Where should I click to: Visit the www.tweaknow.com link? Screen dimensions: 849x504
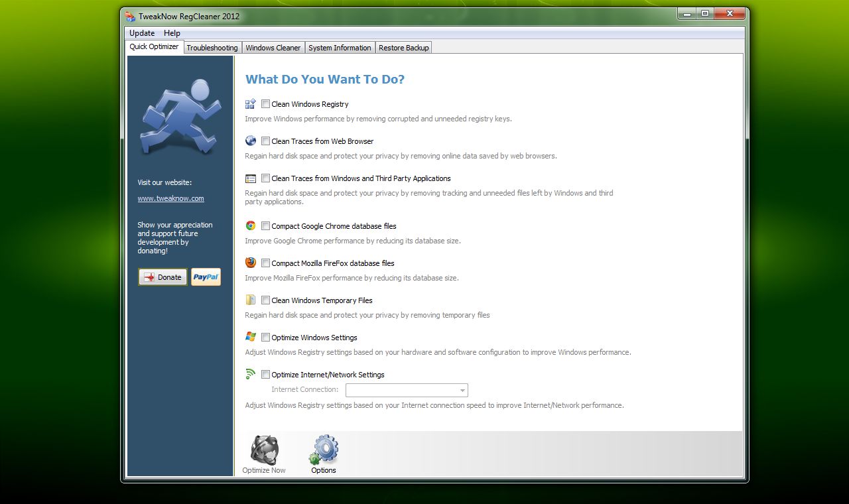coord(170,198)
